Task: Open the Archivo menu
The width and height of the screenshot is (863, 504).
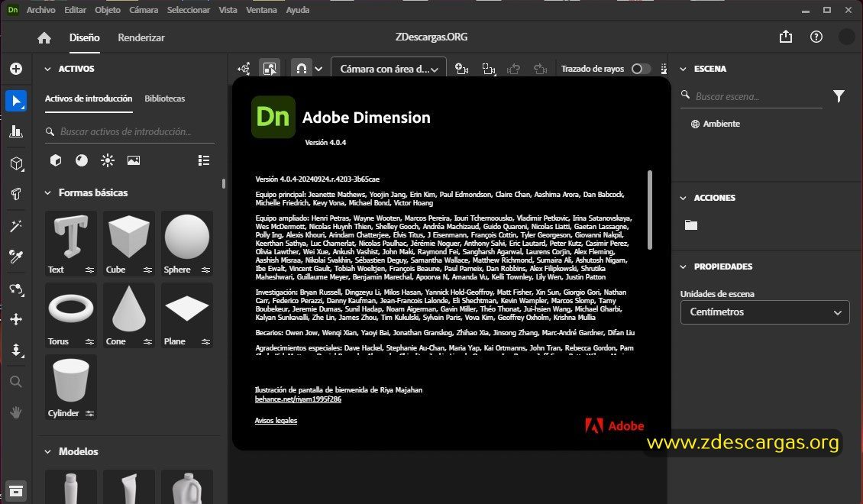Action: click(40, 10)
